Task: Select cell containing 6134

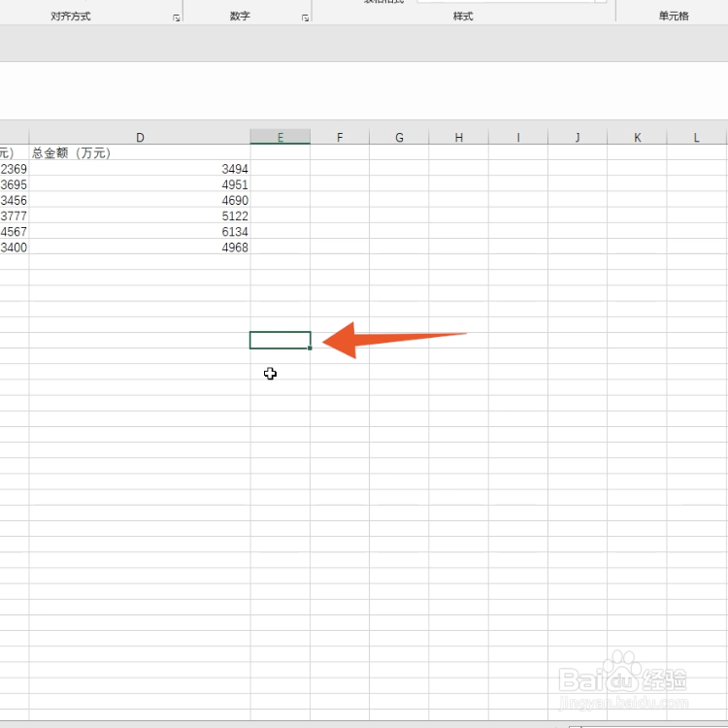Action: [140, 231]
